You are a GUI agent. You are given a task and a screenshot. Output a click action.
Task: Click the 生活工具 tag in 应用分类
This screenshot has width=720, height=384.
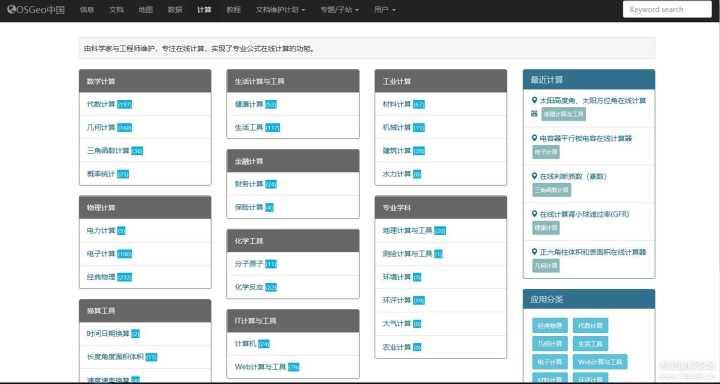click(591, 344)
